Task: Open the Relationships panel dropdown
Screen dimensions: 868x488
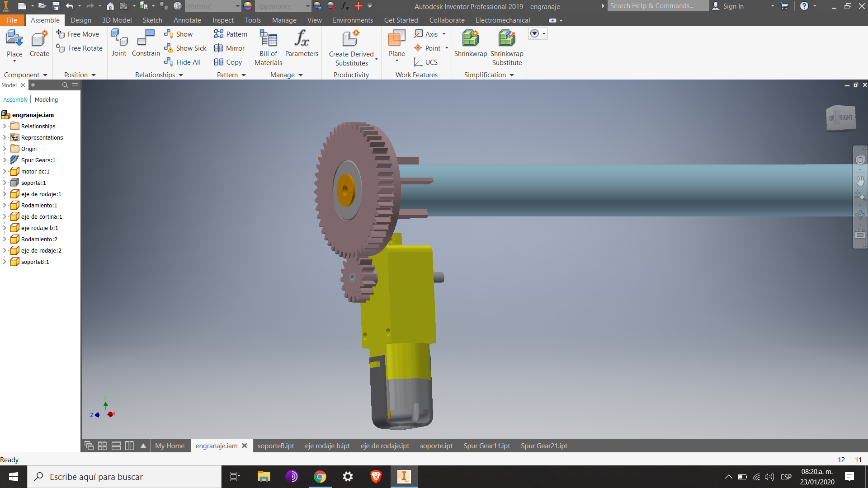Action: (x=159, y=75)
